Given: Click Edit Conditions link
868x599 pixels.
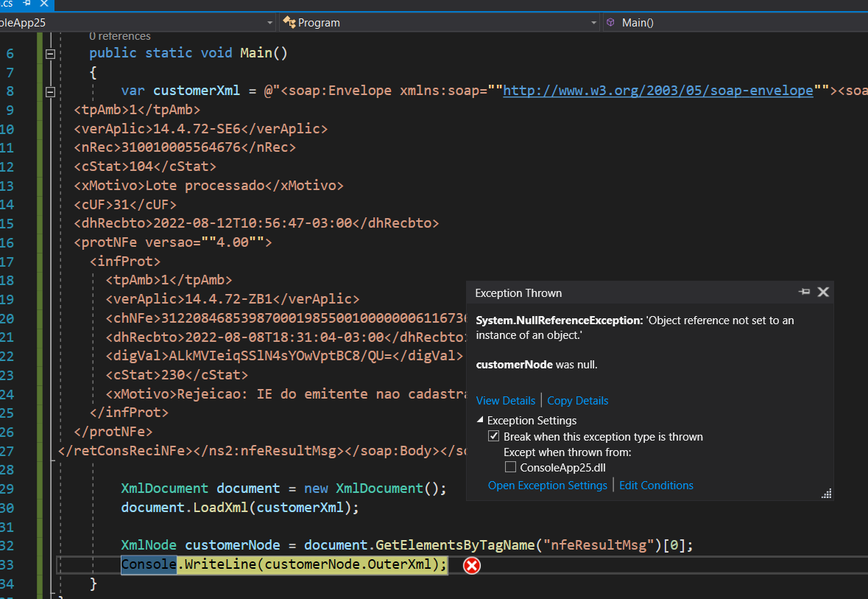Looking at the screenshot, I should click(x=656, y=486).
